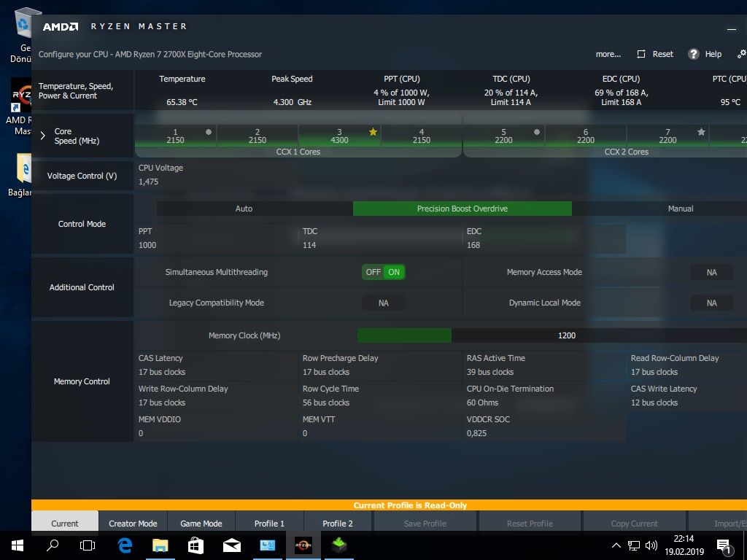Image resolution: width=747 pixels, height=560 pixels.
Task: Select Precision Boost Overdrive mode
Action: pos(462,209)
